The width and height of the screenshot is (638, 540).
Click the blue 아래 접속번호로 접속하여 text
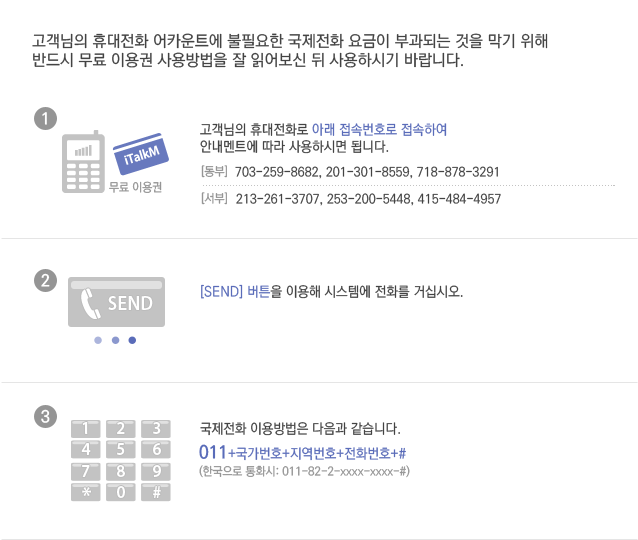[379, 129]
